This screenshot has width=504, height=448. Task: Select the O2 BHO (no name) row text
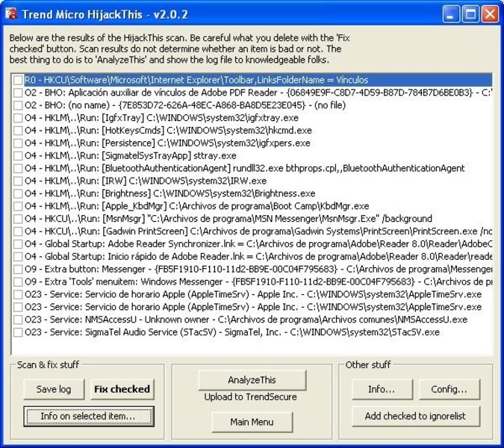(185, 105)
